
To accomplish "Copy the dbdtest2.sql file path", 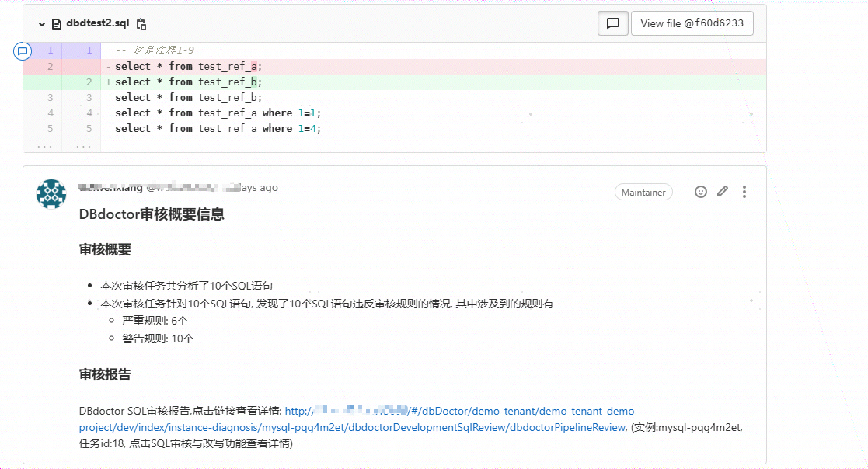I will coord(141,24).
